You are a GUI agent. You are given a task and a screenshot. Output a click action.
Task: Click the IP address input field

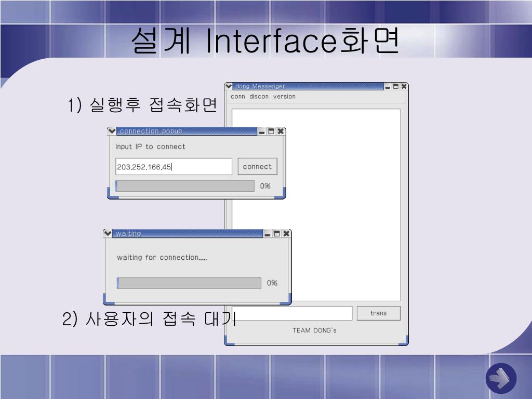pyautogui.click(x=174, y=167)
